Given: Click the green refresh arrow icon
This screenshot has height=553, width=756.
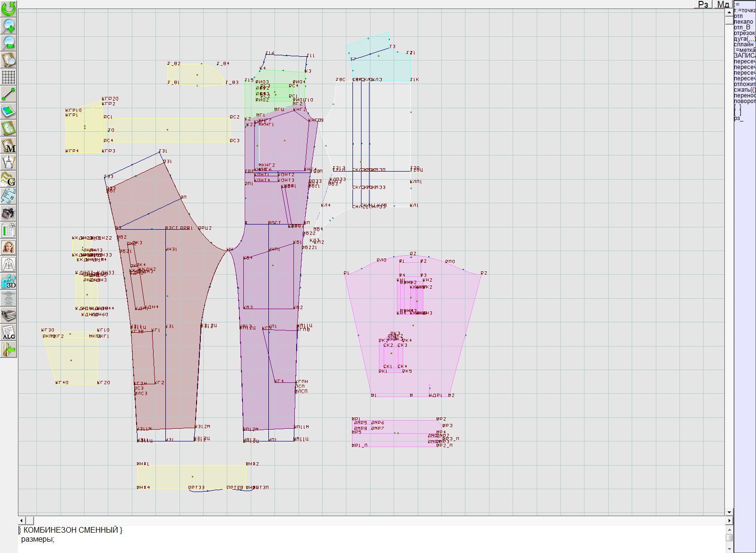Looking at the screenshot, I should pos(9,9).
